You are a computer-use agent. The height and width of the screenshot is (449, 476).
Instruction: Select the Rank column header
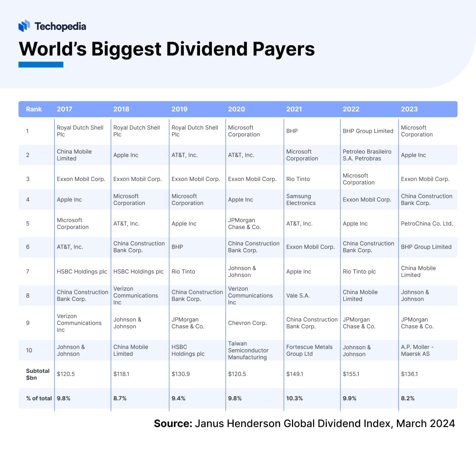click(34, 109)
